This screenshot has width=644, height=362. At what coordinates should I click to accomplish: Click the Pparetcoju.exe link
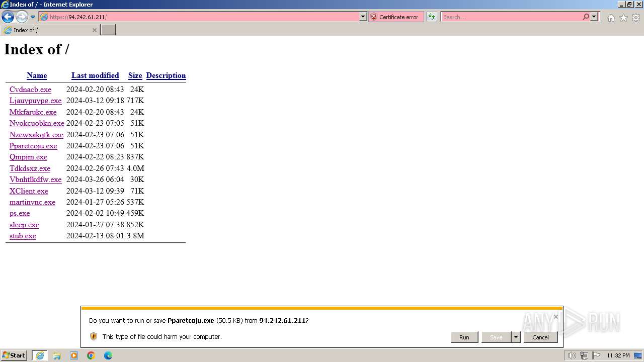[33, 146]
